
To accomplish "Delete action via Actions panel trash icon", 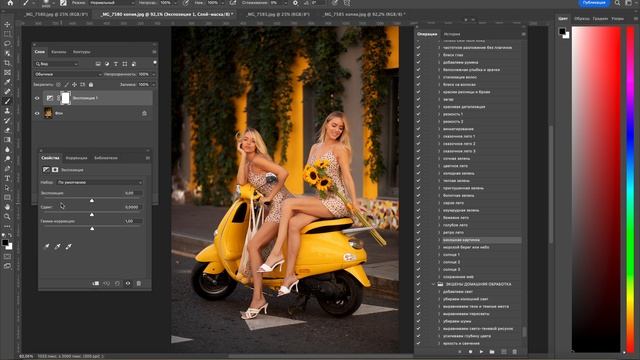I will pyautogui.click(x=514, y=351).
